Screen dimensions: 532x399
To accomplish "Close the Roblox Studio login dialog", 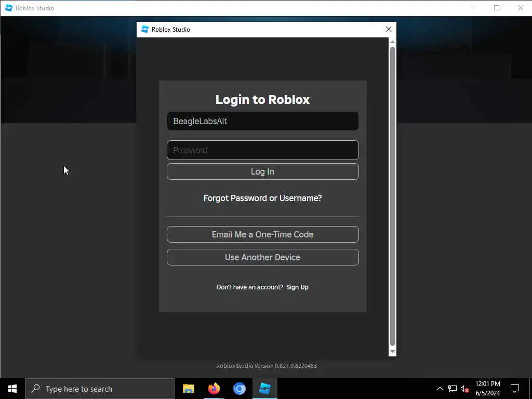I will (389, 30).
